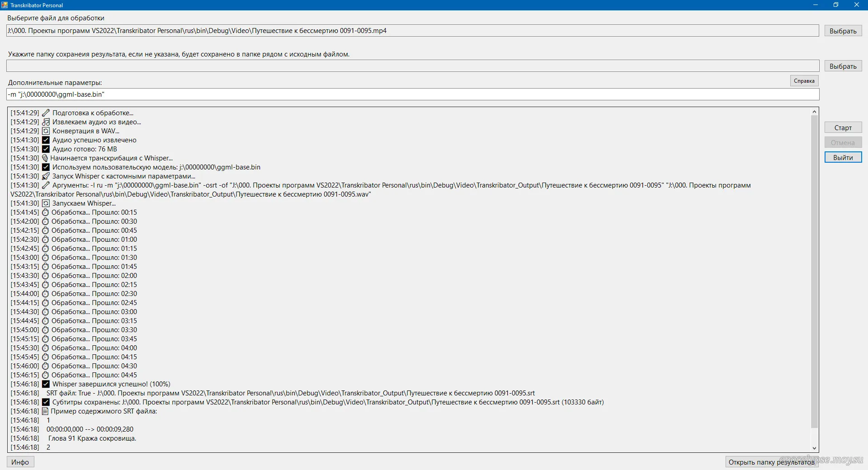Open the Инфо button at bottom left
The height and width of the screenshot is (470, 868).
[20, 462]
